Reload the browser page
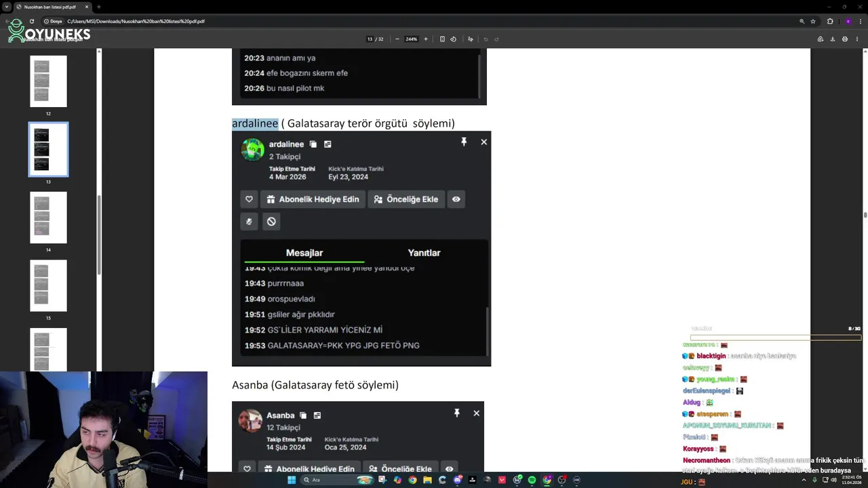 31,21
